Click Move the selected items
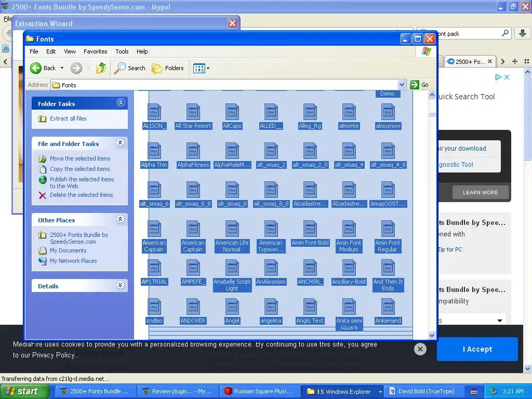 click(80, 158)
